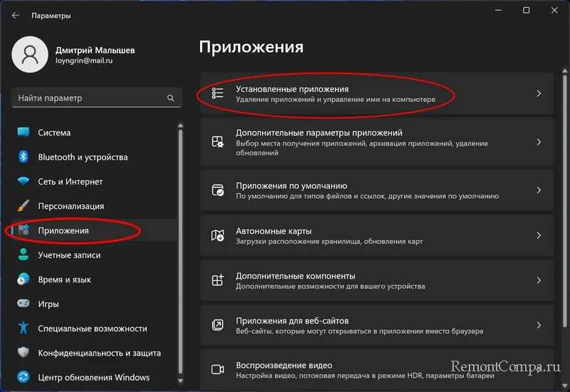
Task: Click the globe clock icon for Время и язык
Action: point(24,279)
